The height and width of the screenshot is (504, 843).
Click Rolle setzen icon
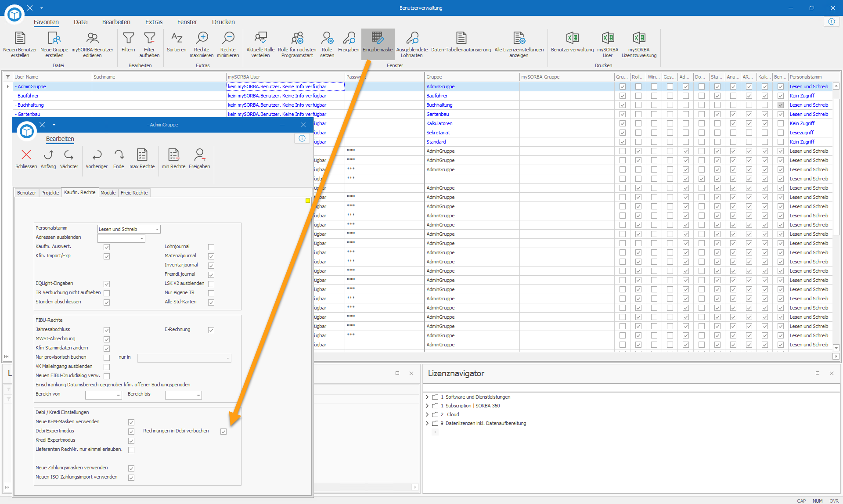(x=327, y=38)
